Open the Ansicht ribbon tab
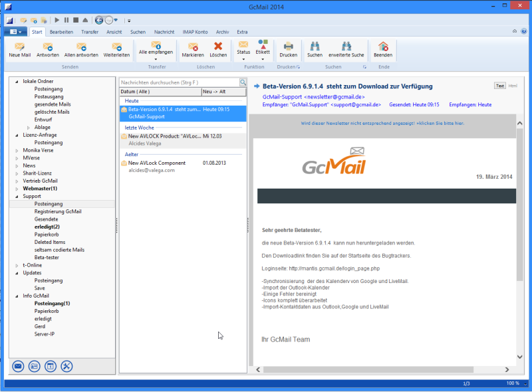Image resolution: width=532 pixels, height=392 pixels. (114, 32)
